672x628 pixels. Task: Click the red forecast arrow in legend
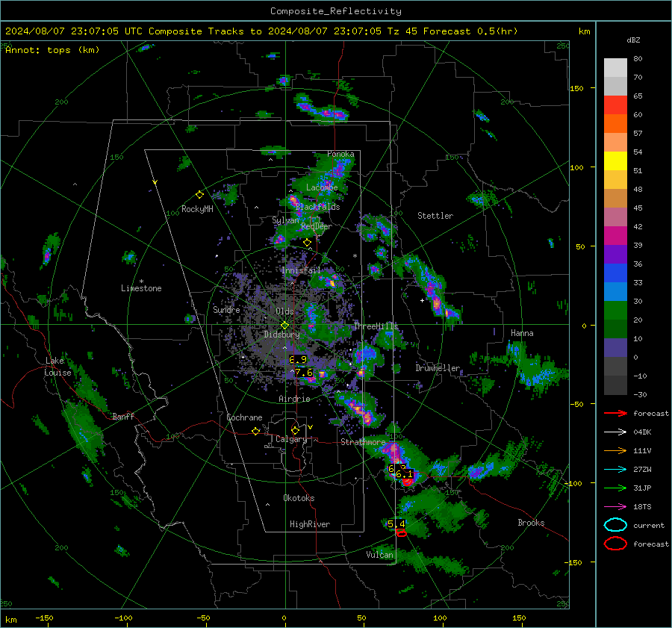click(x=615, y=413)
